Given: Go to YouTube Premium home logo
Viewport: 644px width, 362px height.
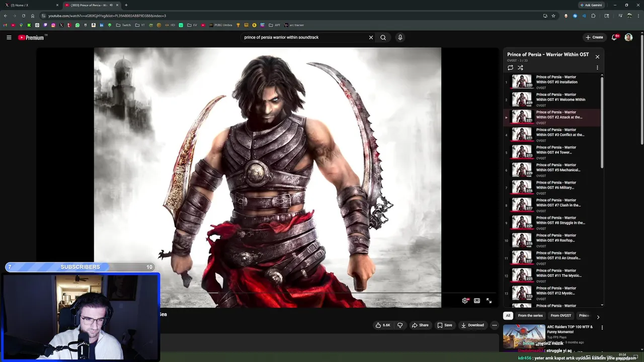Looking at the screenshot, I should [x=32, y=38].
